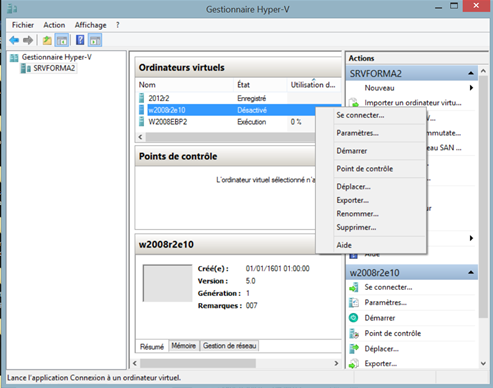Click Paramètres... in w2008r2e10 actions
The width and height of the screenshot is (493, 388).
click(x=386, y=303)
